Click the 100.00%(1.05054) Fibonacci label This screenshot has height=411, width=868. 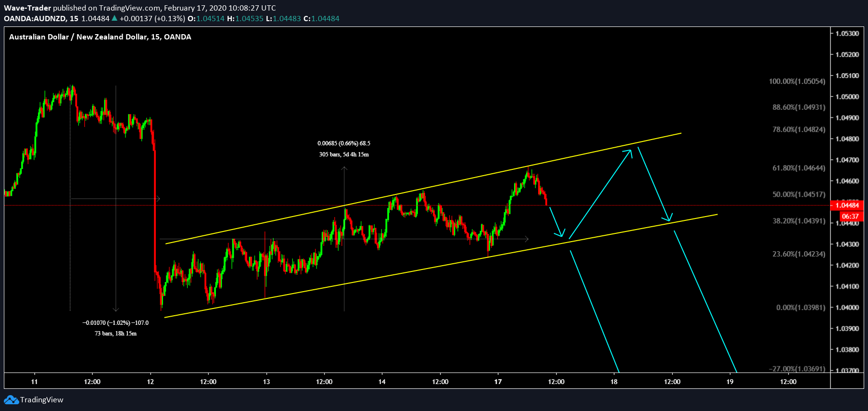point(797,81)
